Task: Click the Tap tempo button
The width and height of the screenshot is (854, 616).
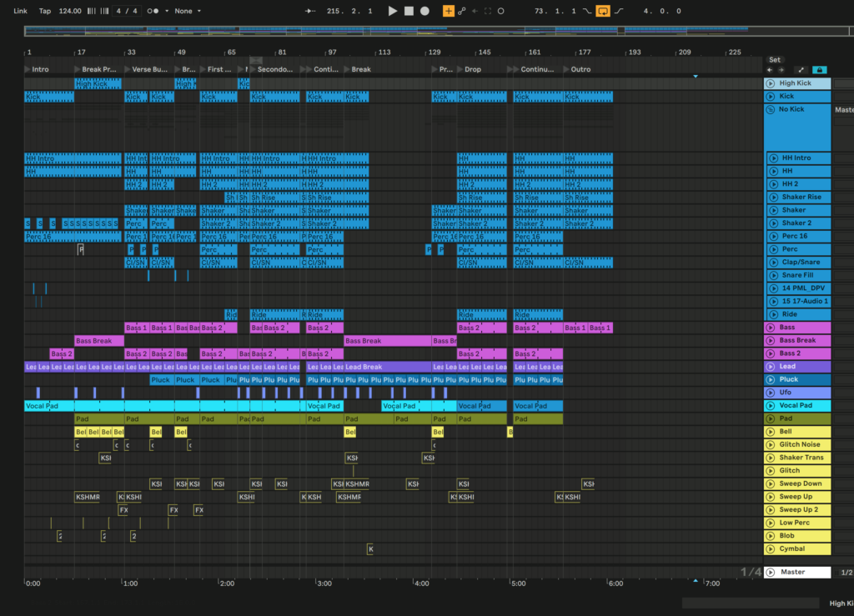Action: [45, 11]
